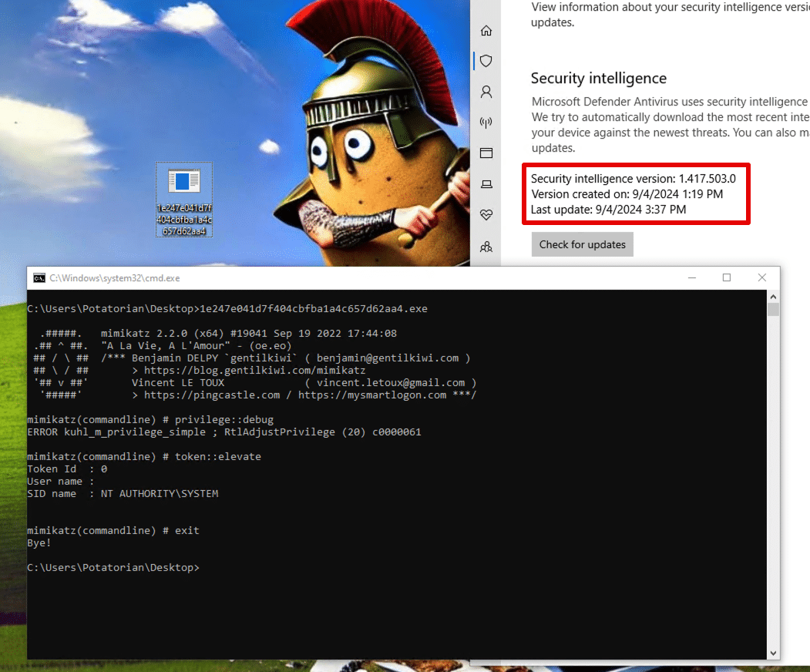Open Home in Windows Security sidebar
Screen dimensions: 810x672
click(486, 31)
